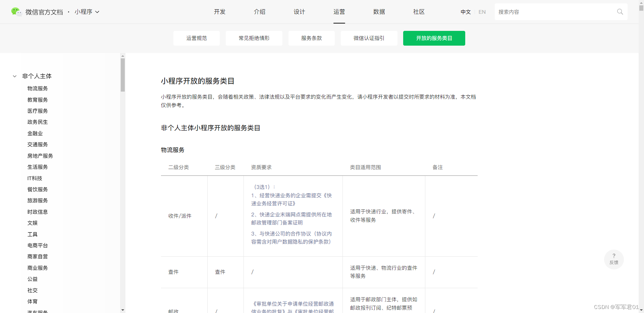This screenshot has width=644, height=313.
Task: Collapse the 非个人主体 tree chevron
Action: tap(14, 76)
